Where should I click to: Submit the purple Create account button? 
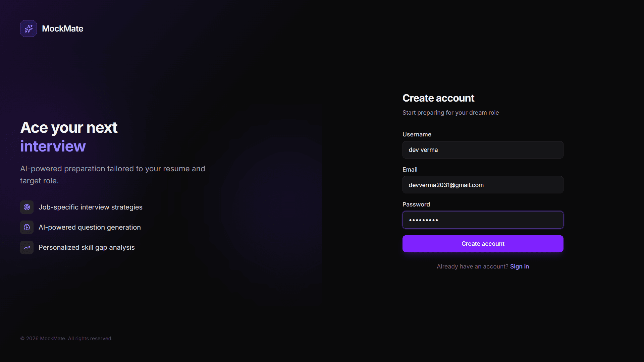point(483,244)
